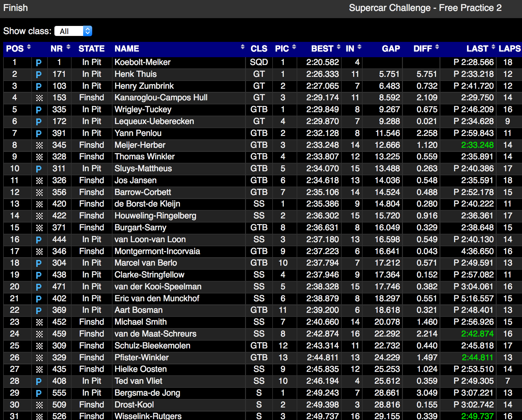Sort by NR column sort arrows
Image resolution: width=522 pixels, height=420 pixels.
[68, 47]
